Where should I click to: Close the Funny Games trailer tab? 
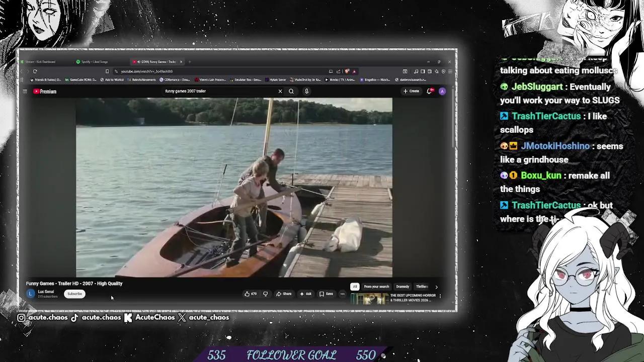click(x=181, y=62)
